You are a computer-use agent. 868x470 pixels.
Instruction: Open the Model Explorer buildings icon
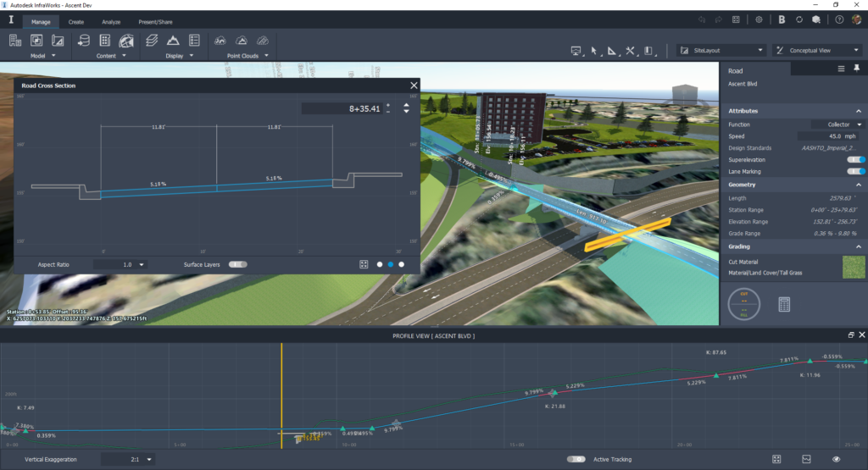14,40
